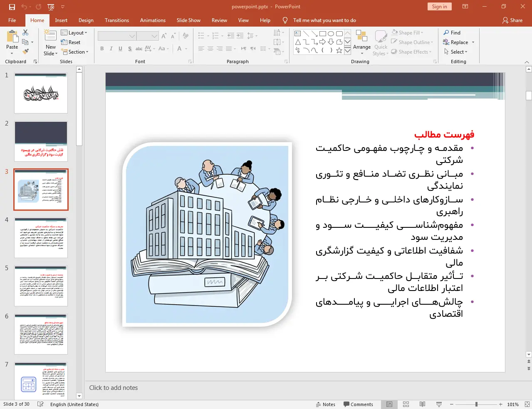Click the Strikethrough abc icon
The height and width of the screenshot is (409, 532).
click(x=139, y=49)
